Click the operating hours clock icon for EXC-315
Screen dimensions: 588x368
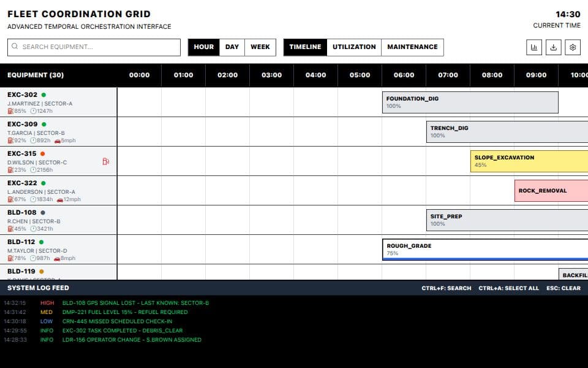coord(34,169)
